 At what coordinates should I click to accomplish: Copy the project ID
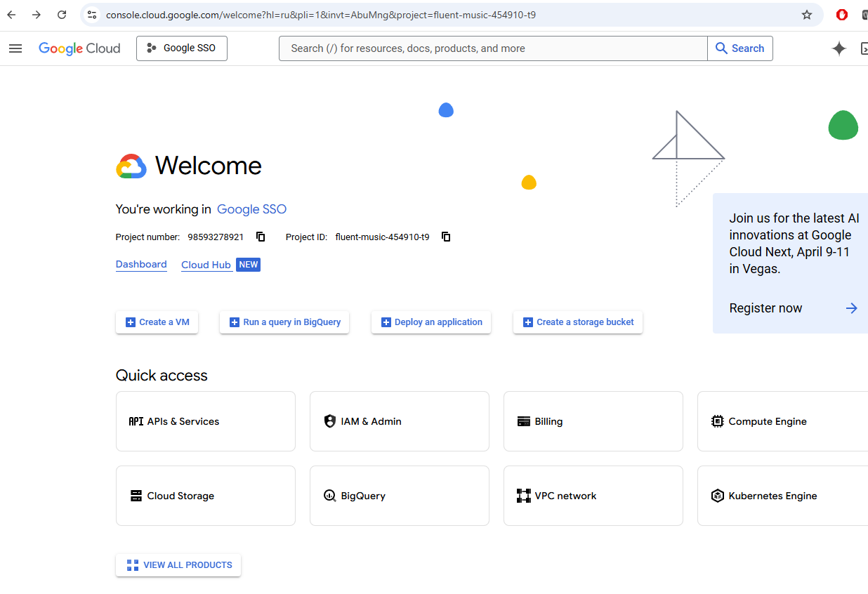pos(446,237)
